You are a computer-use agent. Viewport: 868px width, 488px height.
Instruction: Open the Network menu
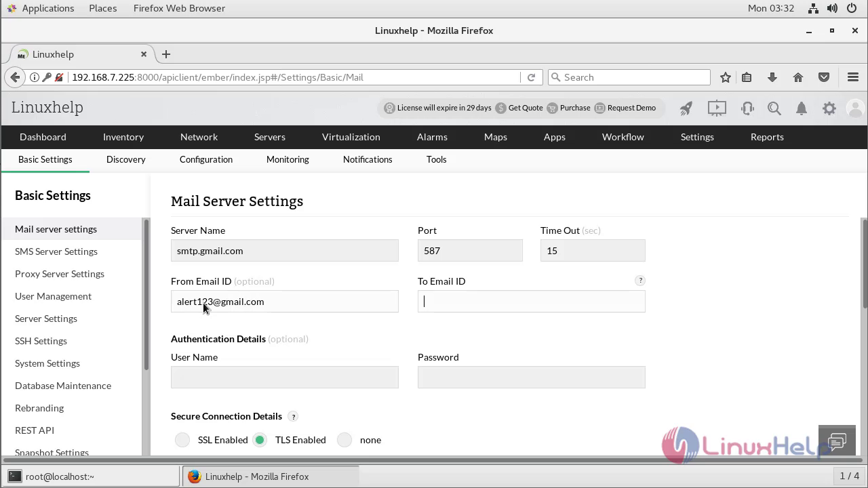pyautogui.click(x=199, y=137)
